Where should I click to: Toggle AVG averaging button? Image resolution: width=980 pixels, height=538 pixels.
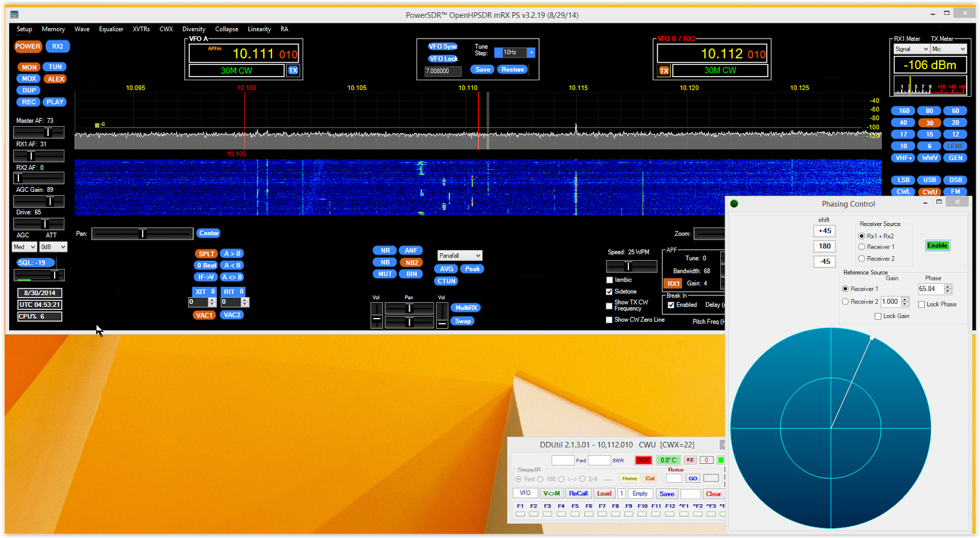coord(447,269)
